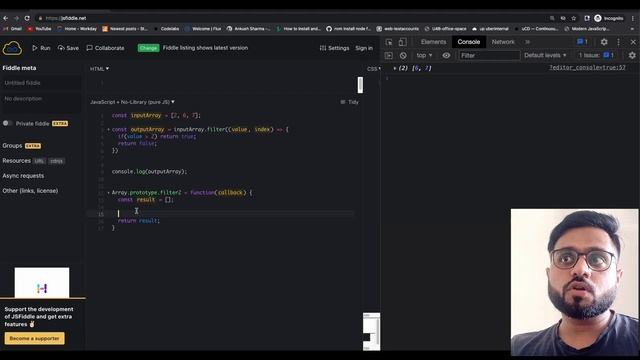The width and height of the screenshot is (640, 360).
Task: Click the console Filter field
Action: (x=489, y=55)
